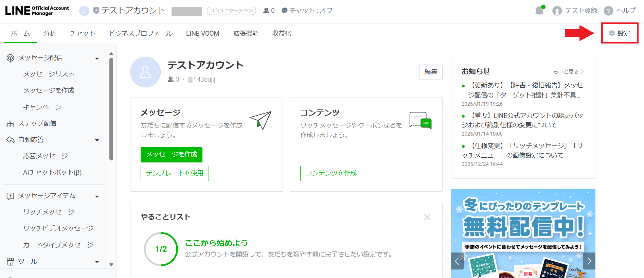Open Settings via the gear icon
This screenshot has width=644, height=278.
(x=612, y=33)
